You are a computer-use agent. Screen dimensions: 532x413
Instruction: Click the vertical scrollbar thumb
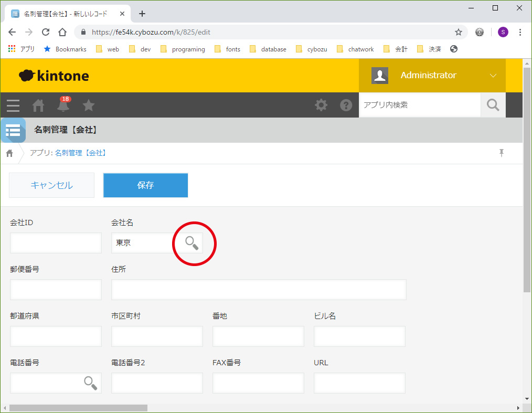[x=527, y=180]
